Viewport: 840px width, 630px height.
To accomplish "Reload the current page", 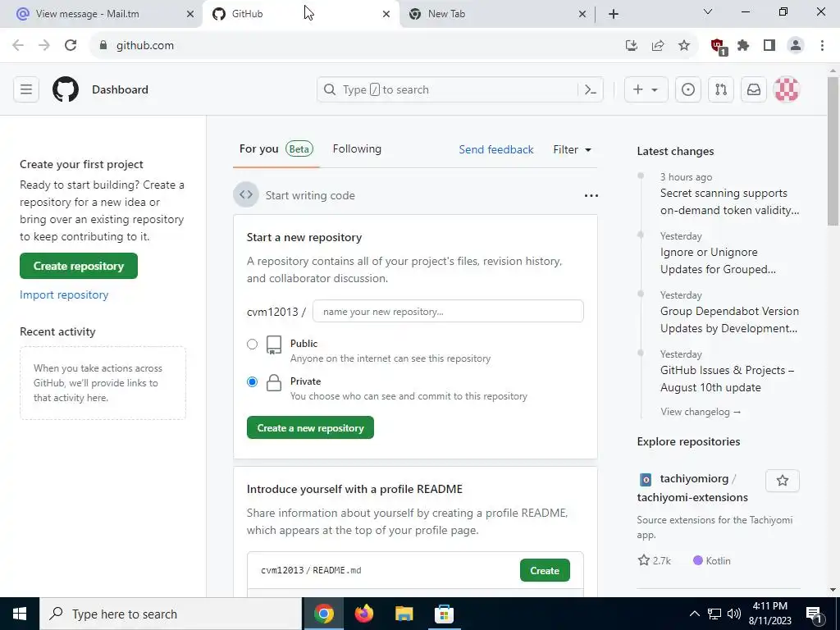I will (x=71, y=45).
